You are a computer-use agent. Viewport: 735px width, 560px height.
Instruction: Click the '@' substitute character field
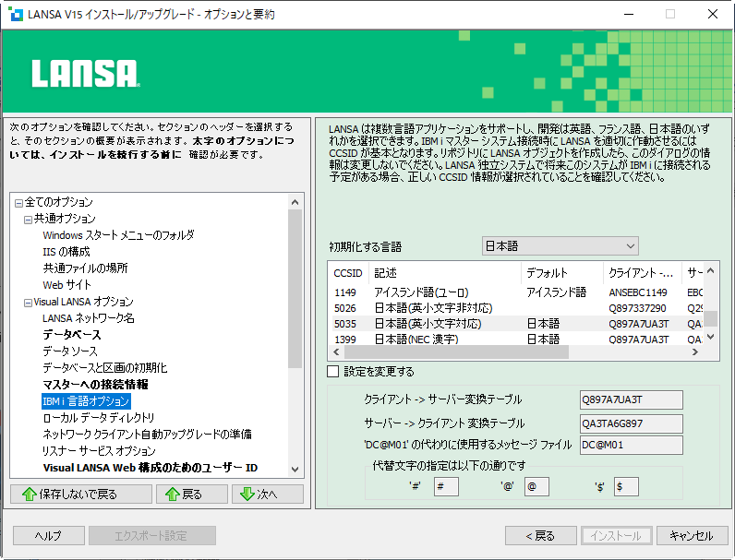click(536, 486)
